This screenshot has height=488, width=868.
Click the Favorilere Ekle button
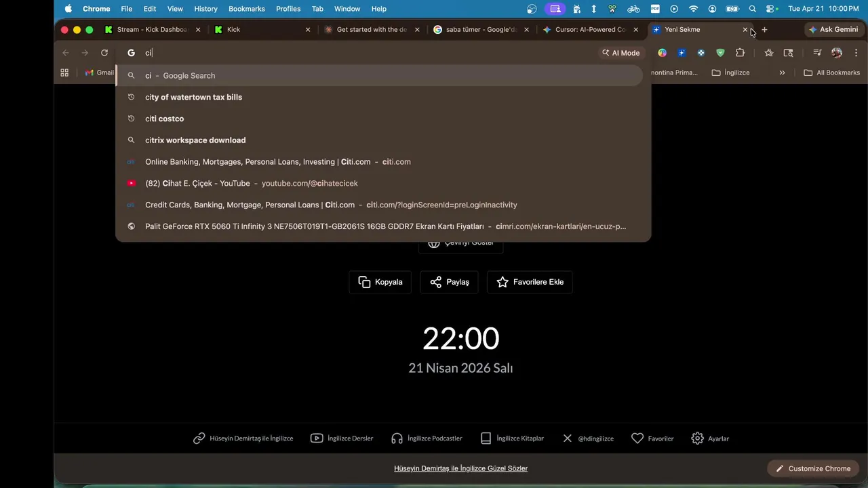[x=530, y=282]
